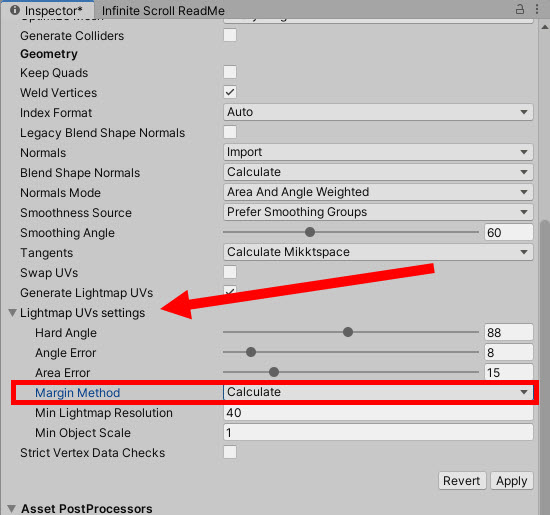The image size is (550, 515).
Task: Switch to the Inspector tab
Action: point(47,10)
